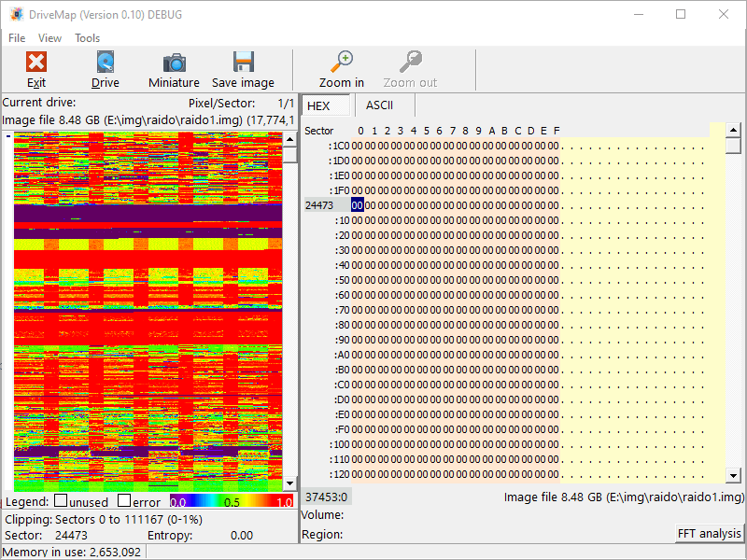This screenshot has height=560, width=747.
Task: Click the entropy color gradient legend bar
Action: (x=232, y=501)
